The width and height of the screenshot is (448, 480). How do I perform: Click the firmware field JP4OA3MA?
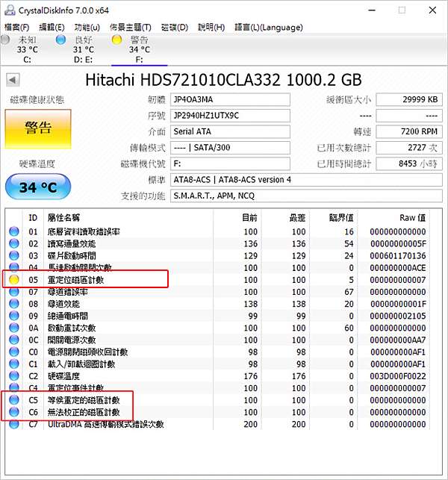click(x=230, y=100)
